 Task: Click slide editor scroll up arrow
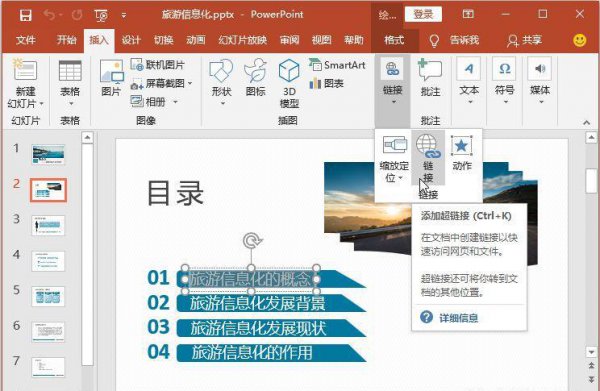click(591, 137)
